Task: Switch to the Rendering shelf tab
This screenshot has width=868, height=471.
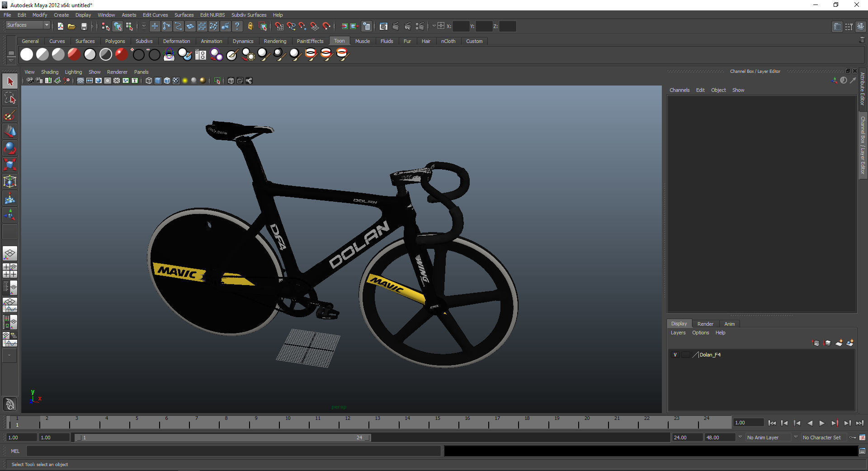Action: [275, 41]
